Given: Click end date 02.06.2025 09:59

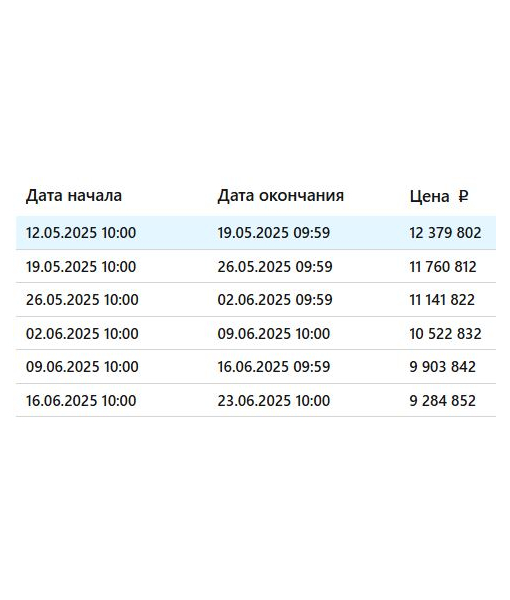Looking at the screenshot, I should 275,300.
